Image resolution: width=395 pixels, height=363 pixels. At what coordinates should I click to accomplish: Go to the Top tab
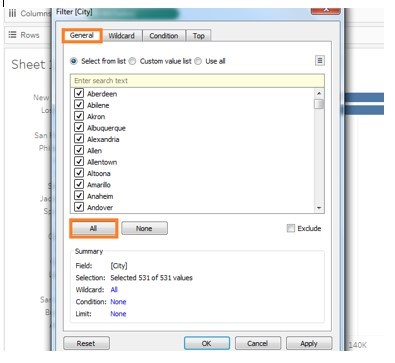199,36
